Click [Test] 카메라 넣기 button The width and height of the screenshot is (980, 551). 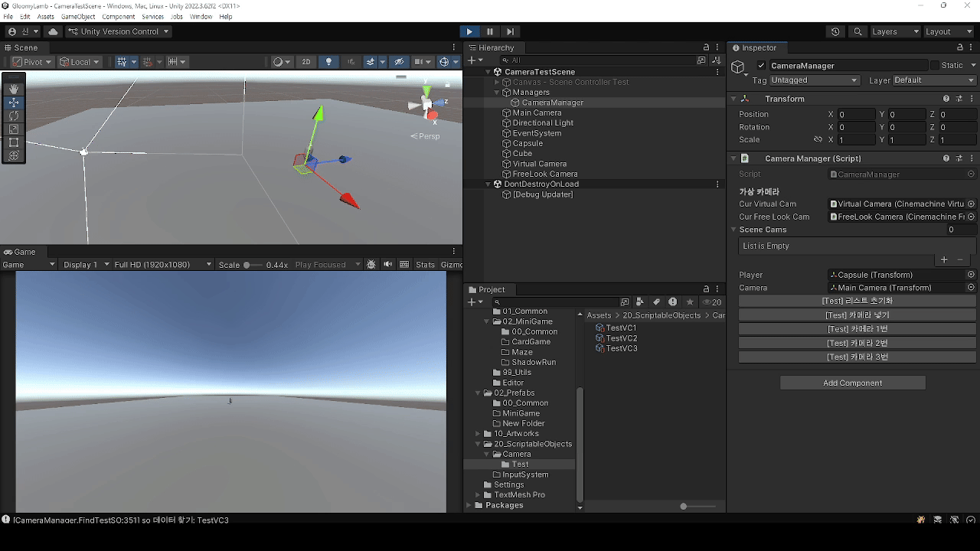click(x=857, y=315)
